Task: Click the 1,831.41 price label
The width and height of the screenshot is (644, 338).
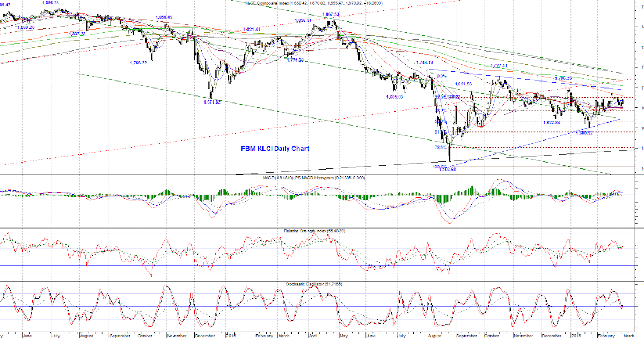Action: [252, 29]
